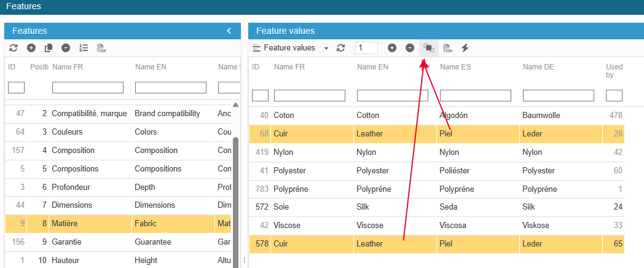
Task: Refresh the Feature values grid
Action: (340, 48)
